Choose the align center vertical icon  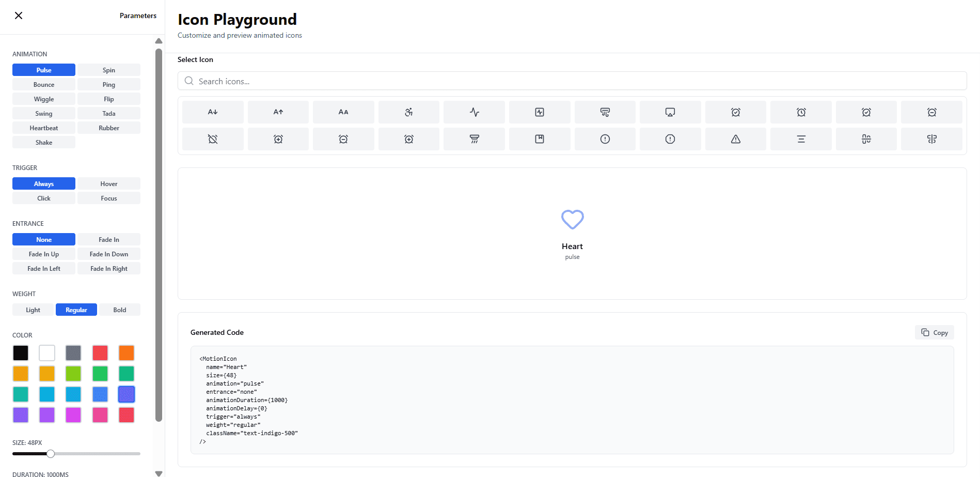[931, 139]
